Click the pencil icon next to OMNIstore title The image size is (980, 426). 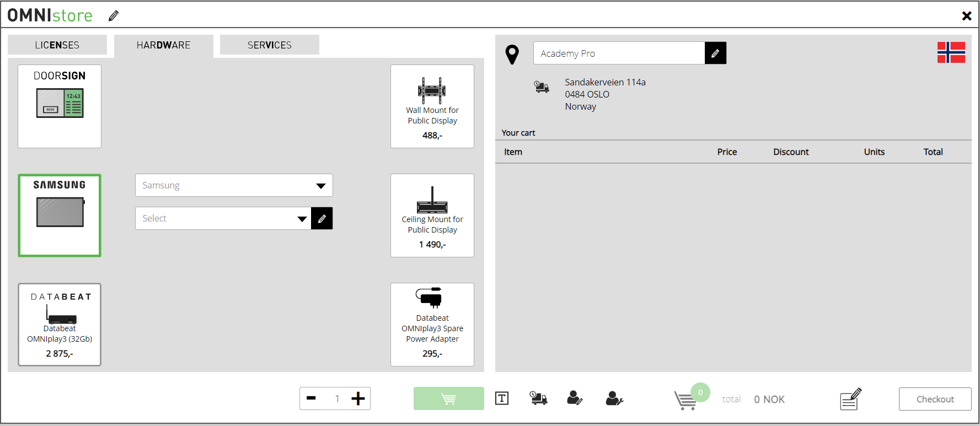(x=114, y=16)
